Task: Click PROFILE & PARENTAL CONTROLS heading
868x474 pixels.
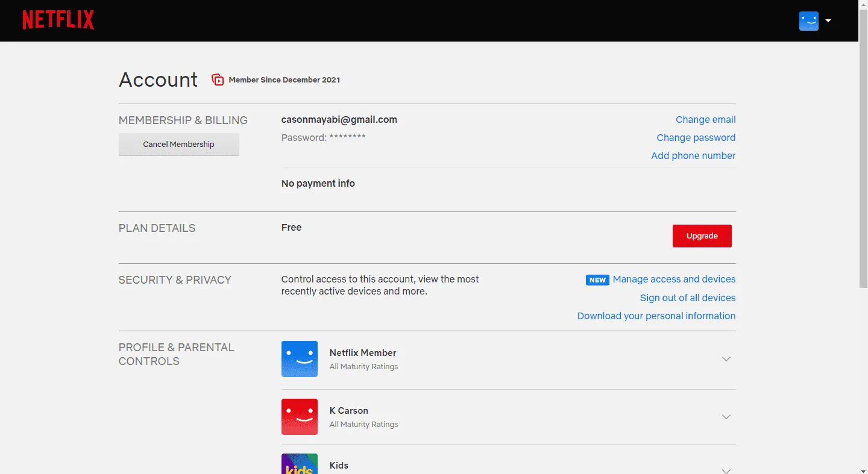Action: pyautogui.click(x=177, y=354)
